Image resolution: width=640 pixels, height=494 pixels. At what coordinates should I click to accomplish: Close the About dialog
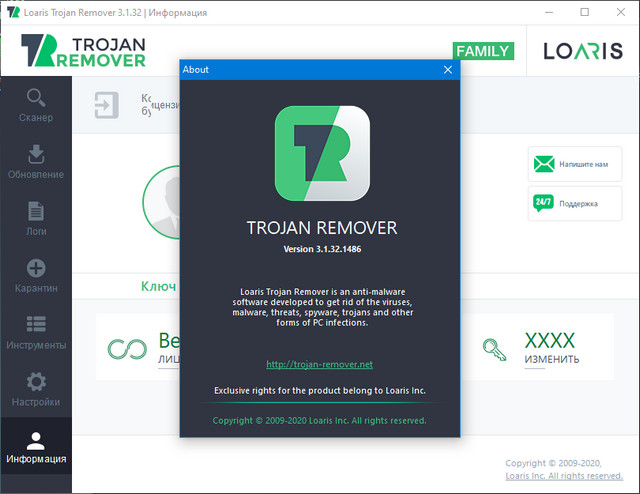447,69
